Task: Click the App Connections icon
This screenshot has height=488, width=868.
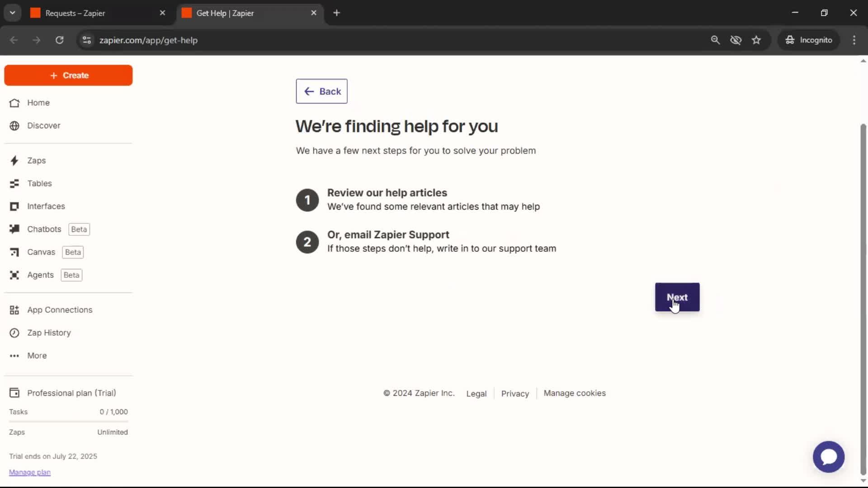Action: click(x=14, y=310)
